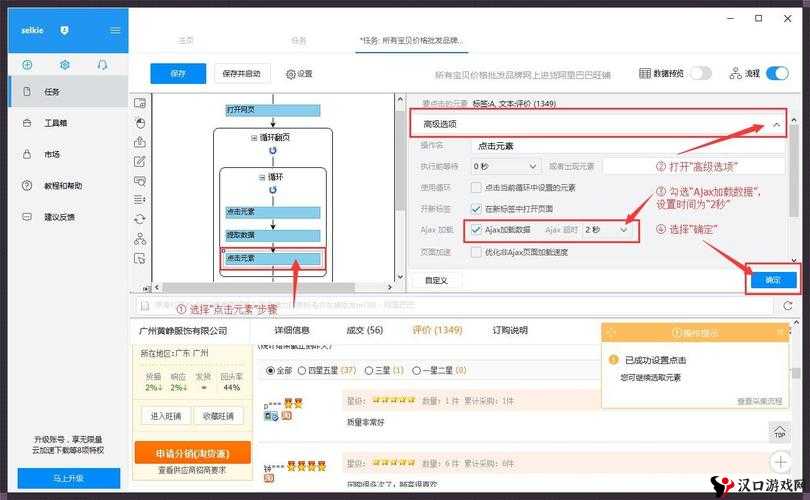Open 市场 in the left sidebar
This screenshot has height=500, width=810.
pyautogui.click(x=69, y=154)
